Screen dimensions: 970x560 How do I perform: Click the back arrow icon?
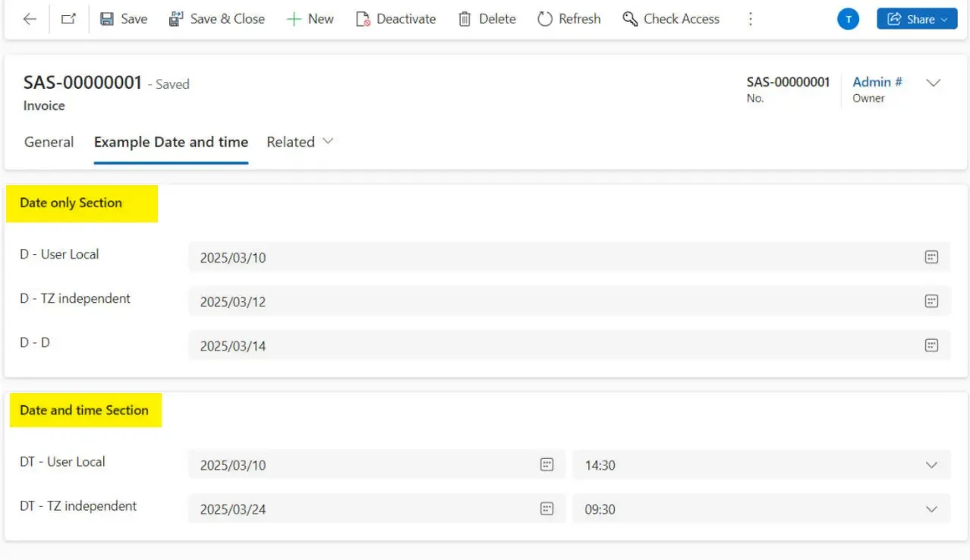pyautogui.click(x=30, y=19)
